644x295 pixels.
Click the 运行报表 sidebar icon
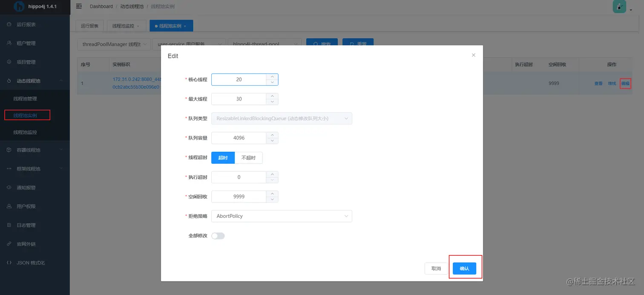[x=9, y=24]
